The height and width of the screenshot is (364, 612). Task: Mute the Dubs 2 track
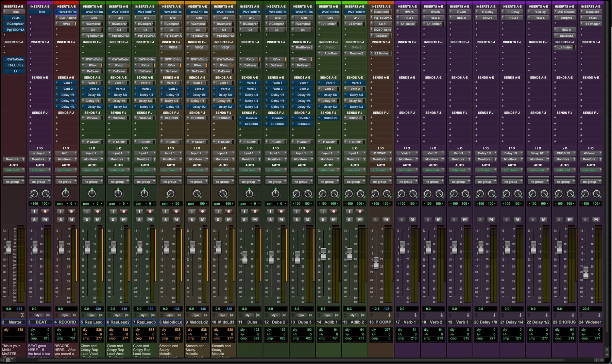(281, 220)
